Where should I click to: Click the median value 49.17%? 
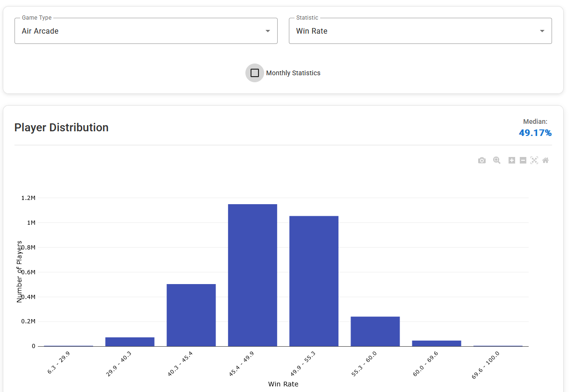[535, 133]
